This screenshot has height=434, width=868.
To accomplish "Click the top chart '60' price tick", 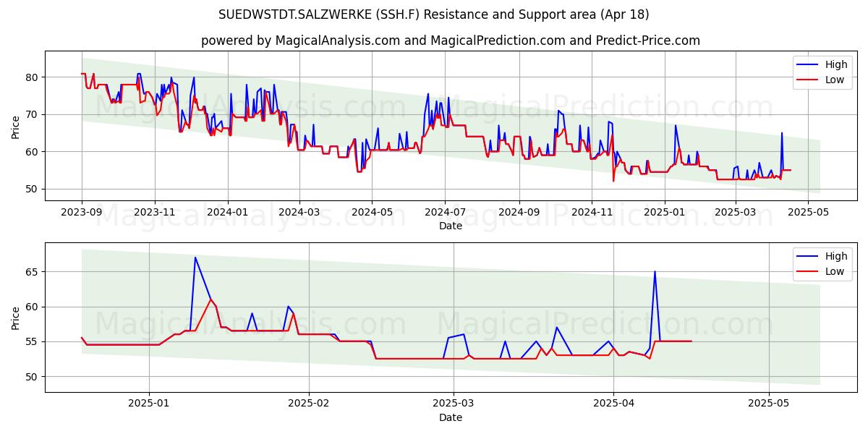I will tap(33, 152).
